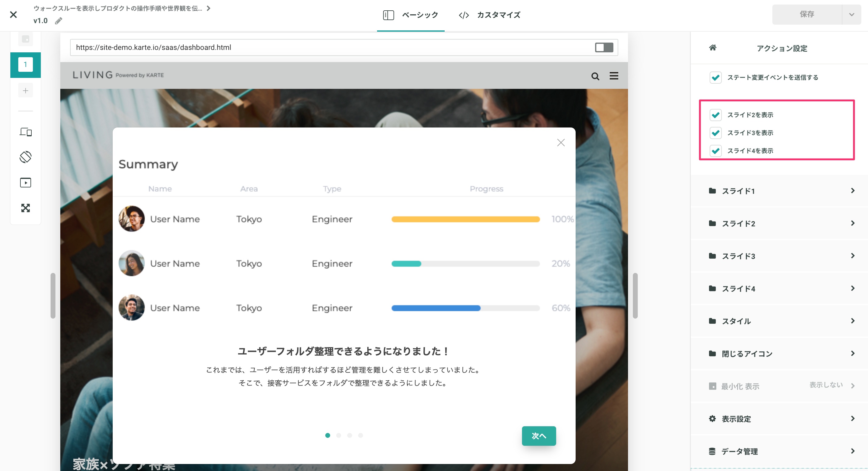Viewport: 868px width, 471px height.
Task: Click the rotate screen icon
Action: (26, 157)
